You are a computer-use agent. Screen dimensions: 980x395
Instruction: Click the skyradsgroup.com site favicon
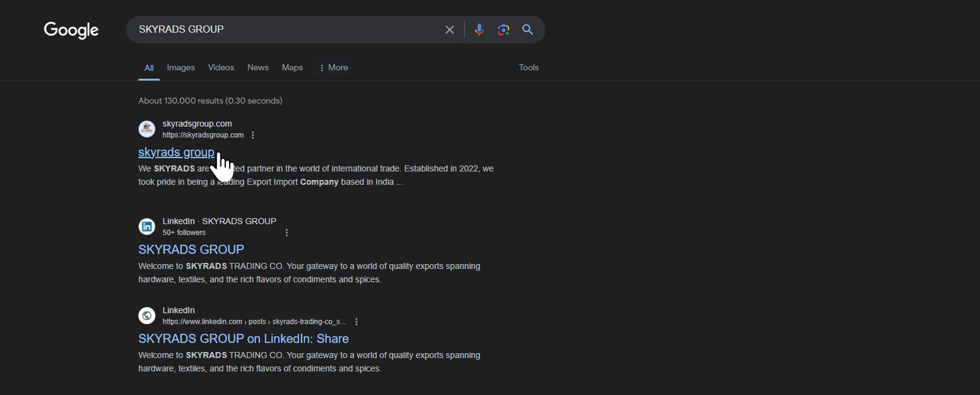pos(147,129)
